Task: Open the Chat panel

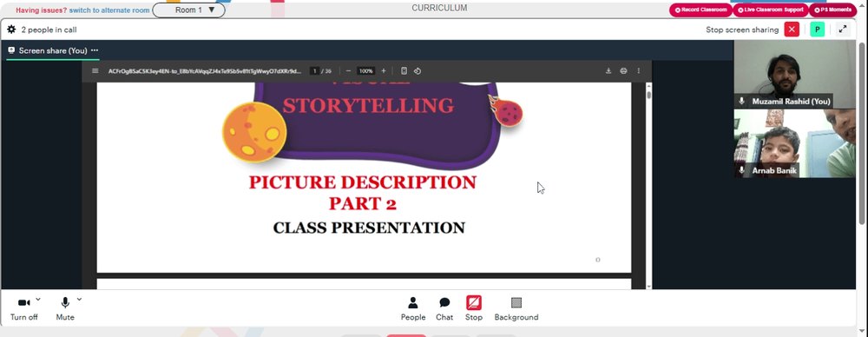Action: pyautogui.click(x=444, y=308)
